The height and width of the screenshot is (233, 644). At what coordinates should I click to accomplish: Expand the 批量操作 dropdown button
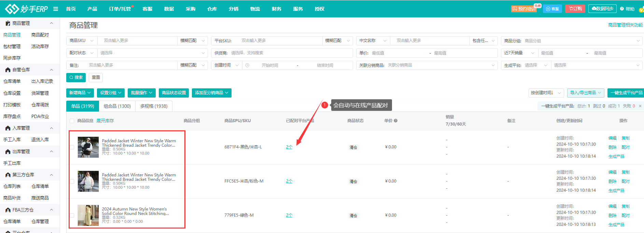pyautogui.click(x=142, y=93)
